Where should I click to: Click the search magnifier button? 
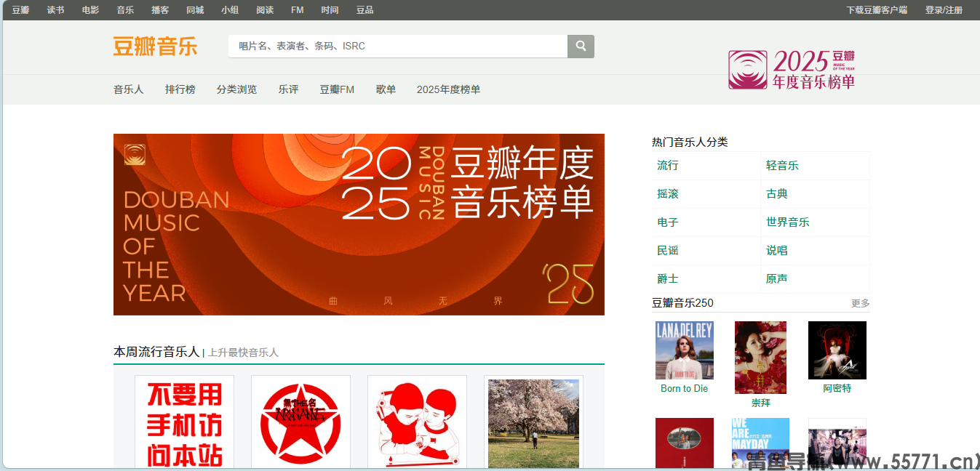[x=581, y=47]
